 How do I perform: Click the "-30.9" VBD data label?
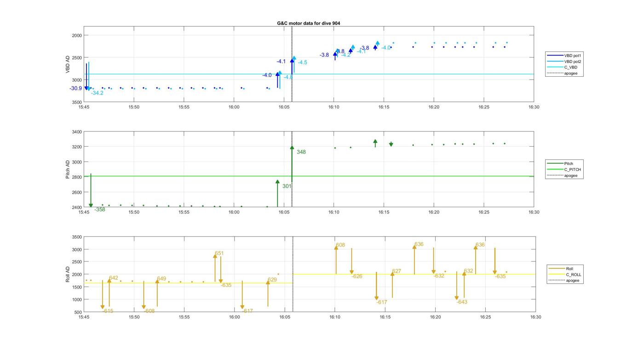coord(76,89)
